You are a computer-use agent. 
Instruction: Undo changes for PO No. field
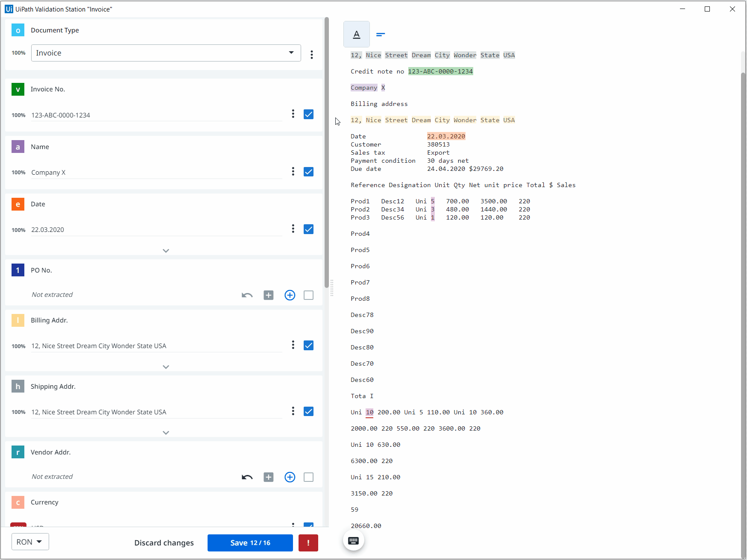click(x=247, y=295)
